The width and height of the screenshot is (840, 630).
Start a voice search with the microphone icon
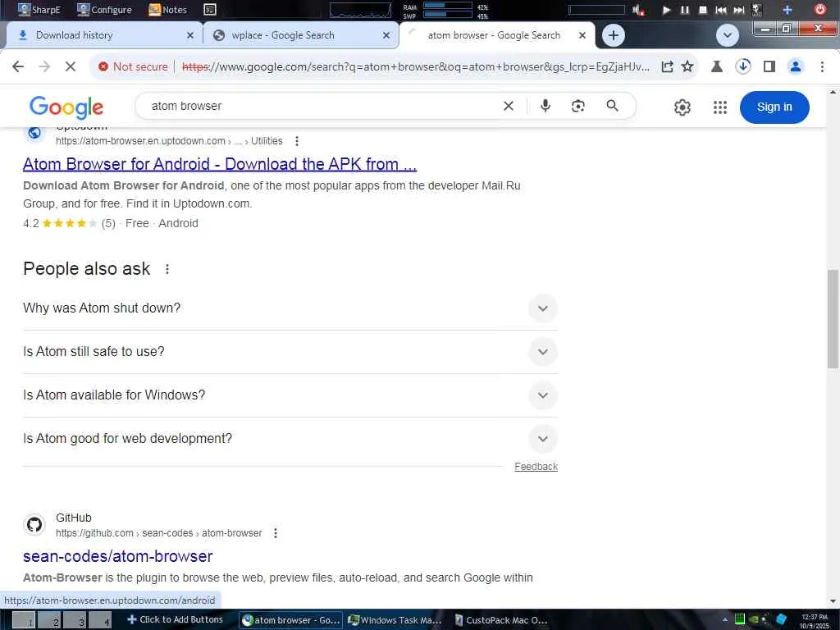(x=546, y=106)
